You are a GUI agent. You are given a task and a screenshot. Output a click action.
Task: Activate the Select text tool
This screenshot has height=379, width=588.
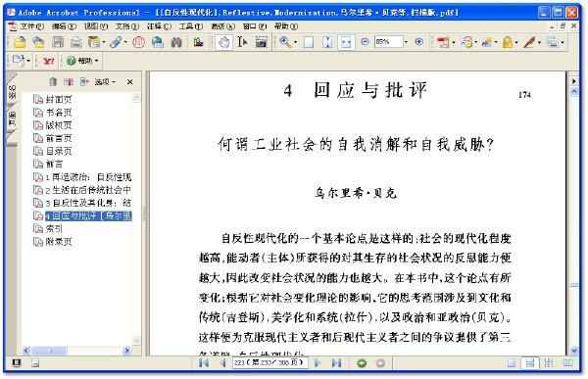tap(242, 42)
